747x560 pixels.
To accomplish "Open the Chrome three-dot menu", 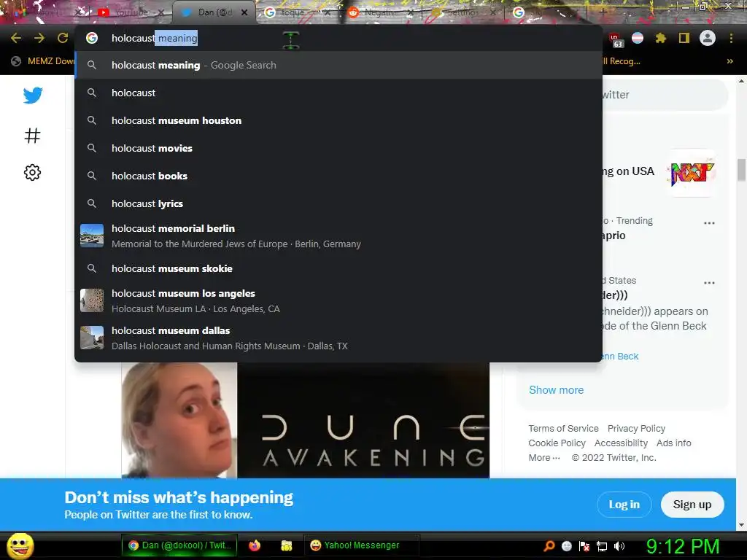I will (731, 38).
